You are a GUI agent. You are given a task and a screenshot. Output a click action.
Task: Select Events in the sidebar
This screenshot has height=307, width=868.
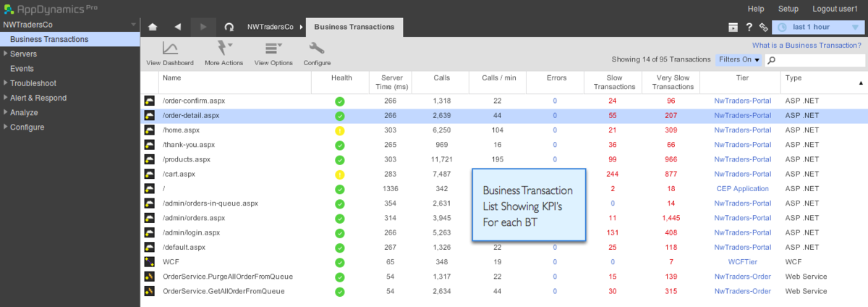(22, 69)
